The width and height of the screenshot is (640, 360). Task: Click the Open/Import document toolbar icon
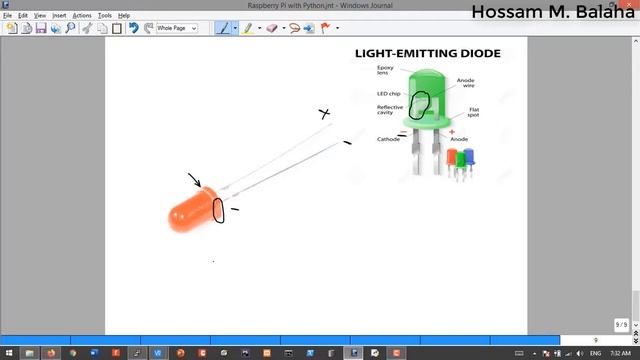(x=27, y=28)
